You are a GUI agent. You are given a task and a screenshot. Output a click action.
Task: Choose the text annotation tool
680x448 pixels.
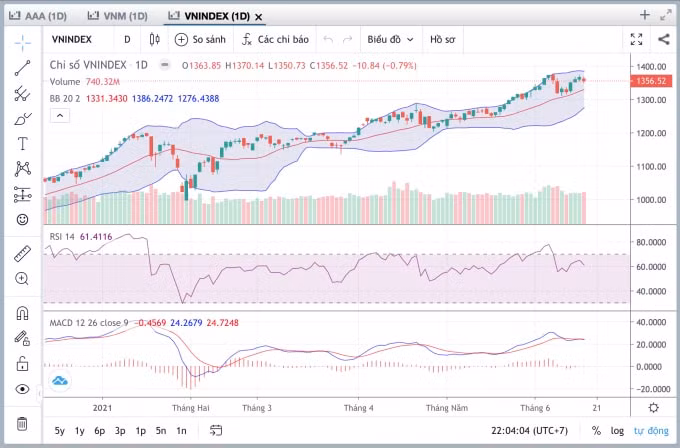23,144
